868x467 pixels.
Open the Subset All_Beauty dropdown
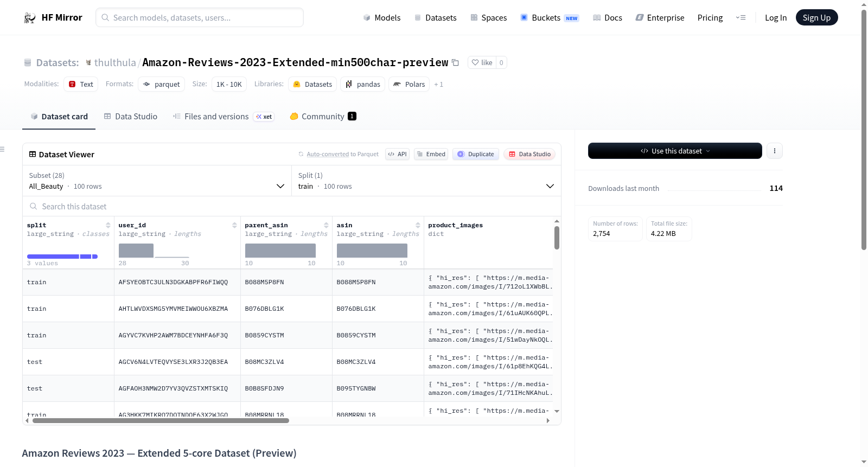157,181
